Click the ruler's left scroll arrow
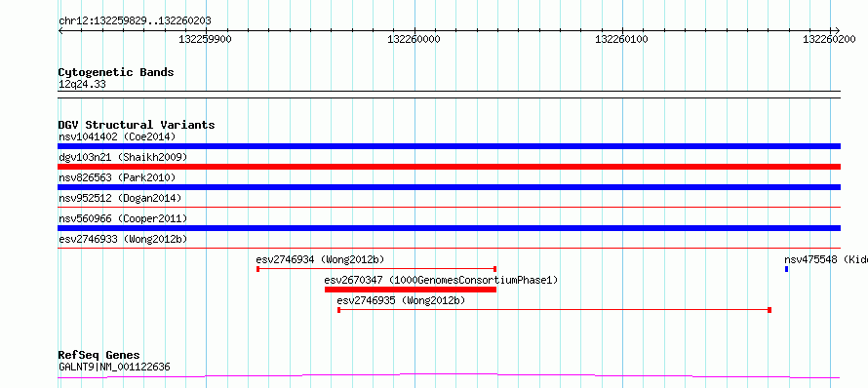This screenshot has height=388, width=868. [60, 30]
